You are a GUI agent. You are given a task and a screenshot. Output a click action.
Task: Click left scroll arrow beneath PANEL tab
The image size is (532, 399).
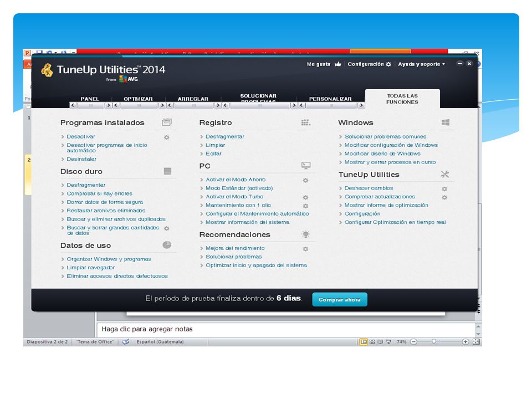(x=73, y=105)
